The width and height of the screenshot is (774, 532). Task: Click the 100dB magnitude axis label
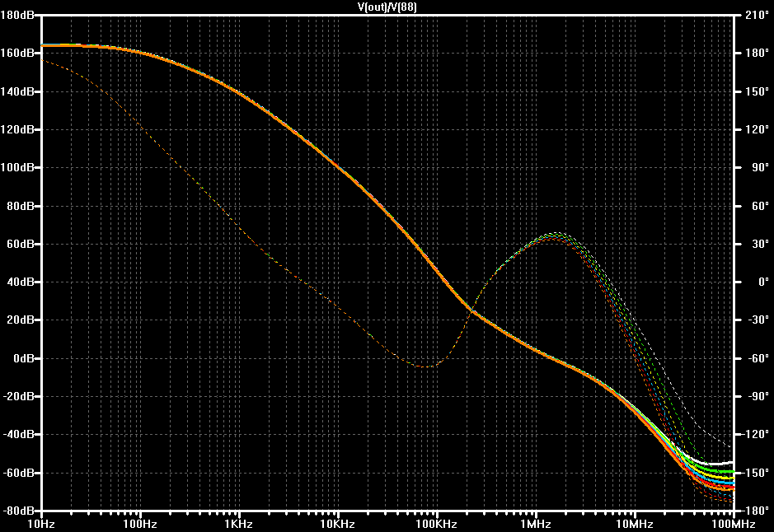16,167
